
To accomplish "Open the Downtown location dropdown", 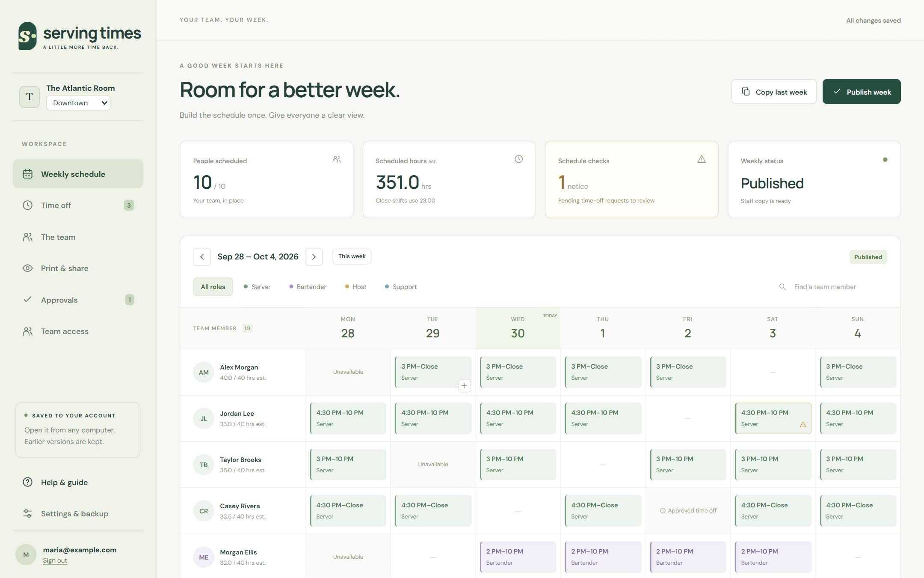I will pyautogui.click(x=78, y=103).
